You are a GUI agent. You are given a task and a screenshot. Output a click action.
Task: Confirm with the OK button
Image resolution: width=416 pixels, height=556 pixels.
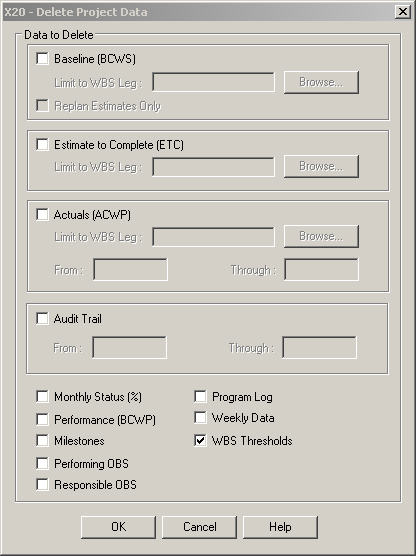pos(118,527)
